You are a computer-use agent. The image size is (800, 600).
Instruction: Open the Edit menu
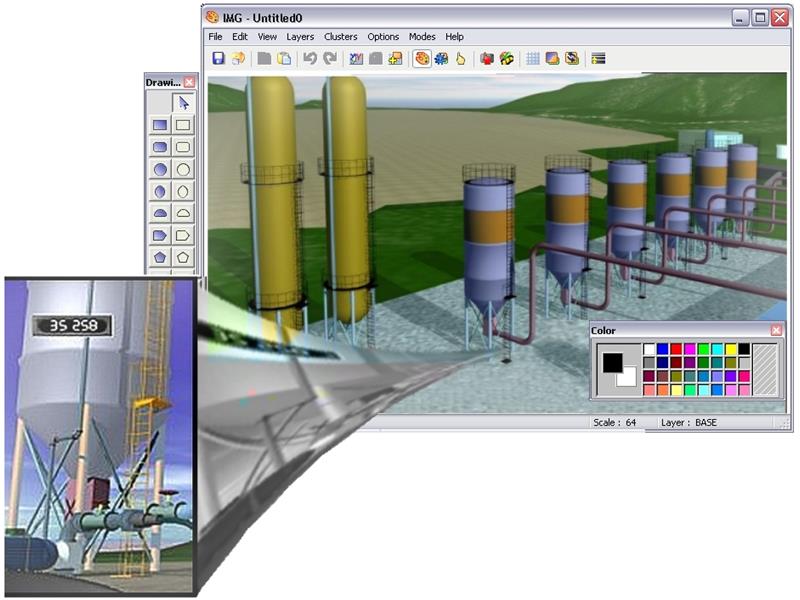pyautogui.click(x=240, y=37)
